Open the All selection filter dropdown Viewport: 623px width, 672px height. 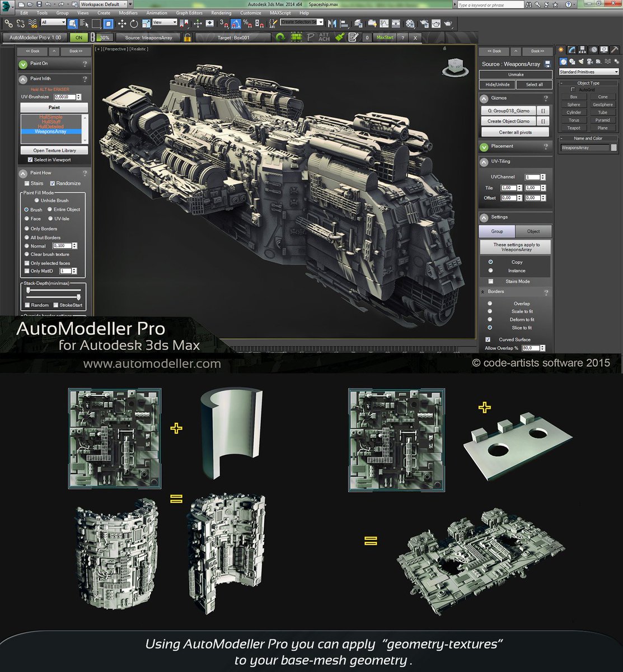click(53, 22)
